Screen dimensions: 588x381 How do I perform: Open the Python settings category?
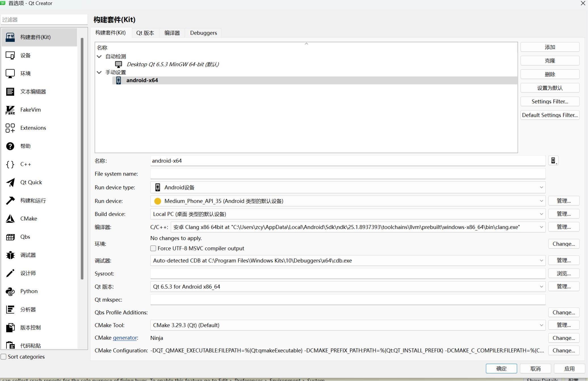click(29, 291)
